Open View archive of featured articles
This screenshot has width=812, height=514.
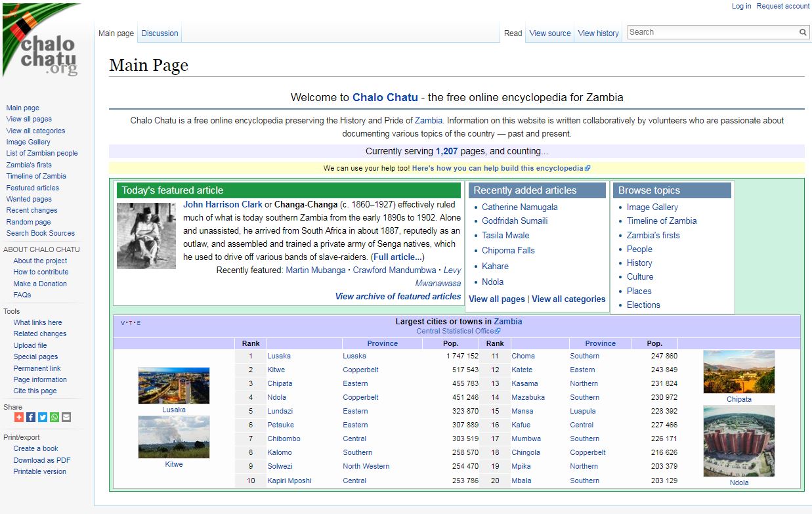[398, 296]
